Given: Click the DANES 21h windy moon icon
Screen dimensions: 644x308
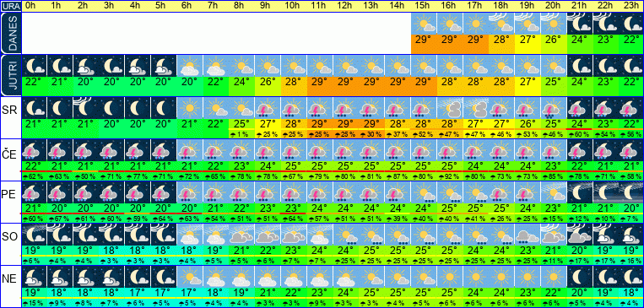Looking at the screenshot, I should 580,24.
